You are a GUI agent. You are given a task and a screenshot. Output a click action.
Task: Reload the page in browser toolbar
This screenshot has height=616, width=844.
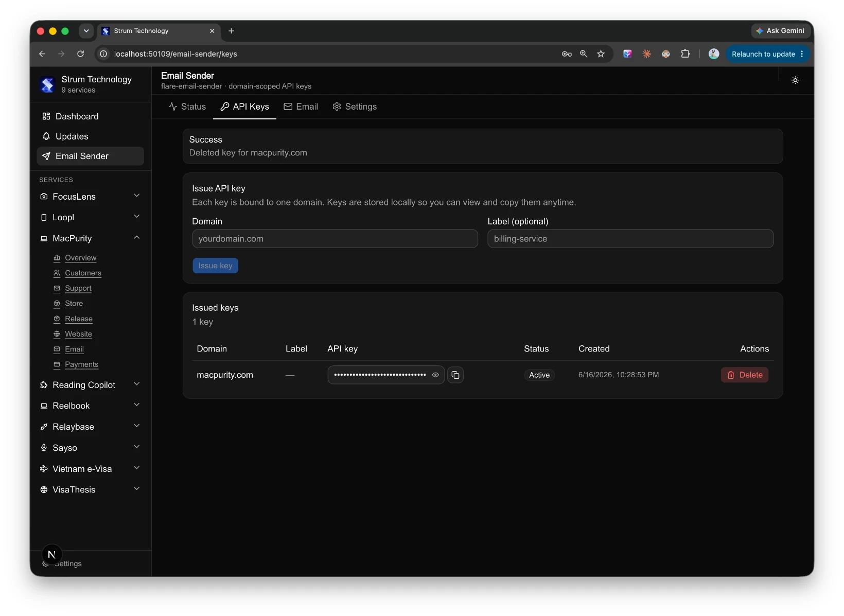tap(80, 54)
